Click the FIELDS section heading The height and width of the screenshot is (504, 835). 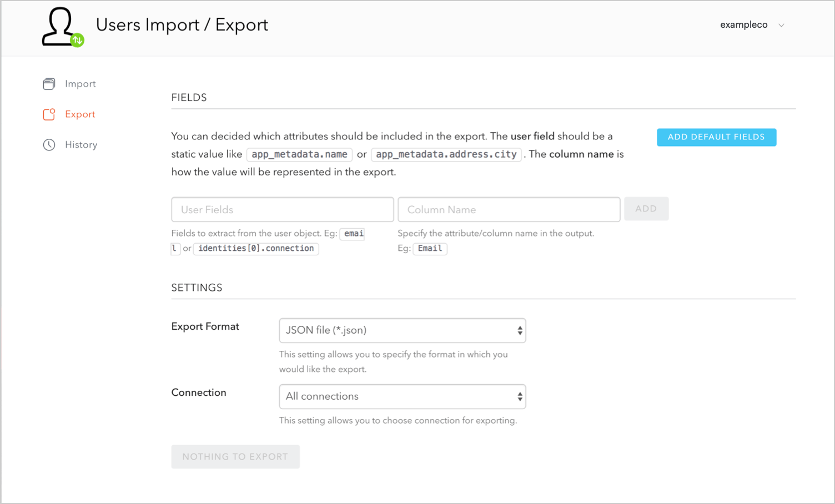(189, 98)
